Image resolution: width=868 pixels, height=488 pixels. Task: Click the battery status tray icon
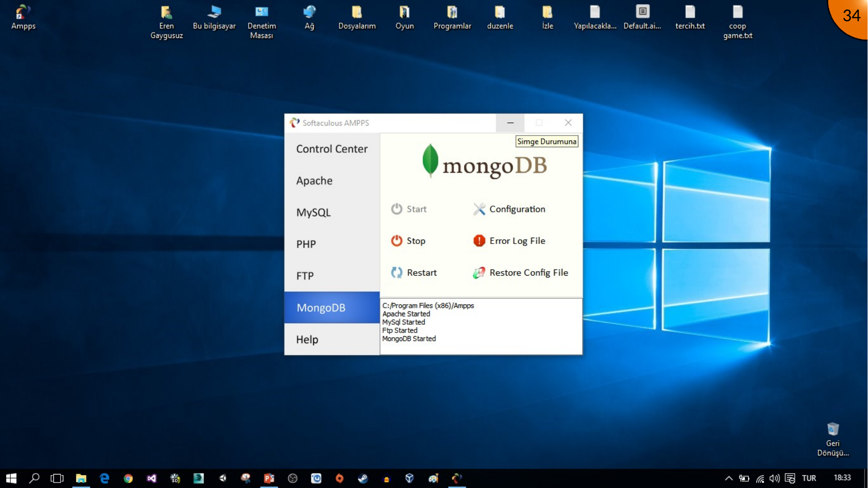point(744,478)
